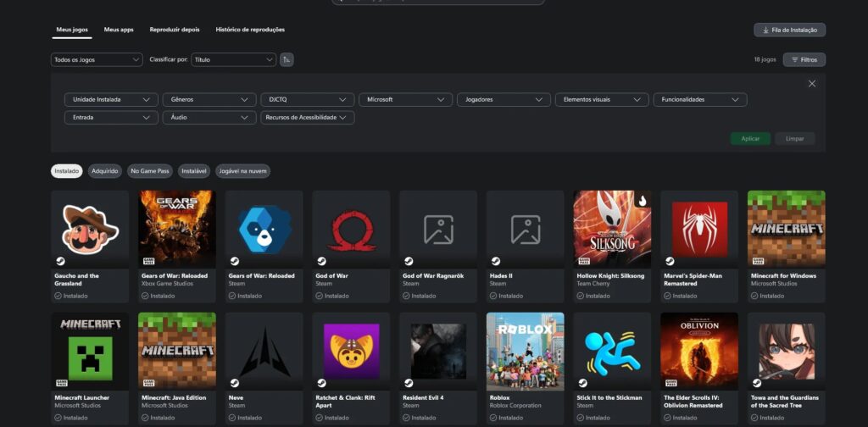Click the Game Pass badge on Minecraft Launcher

pos(61,383)
